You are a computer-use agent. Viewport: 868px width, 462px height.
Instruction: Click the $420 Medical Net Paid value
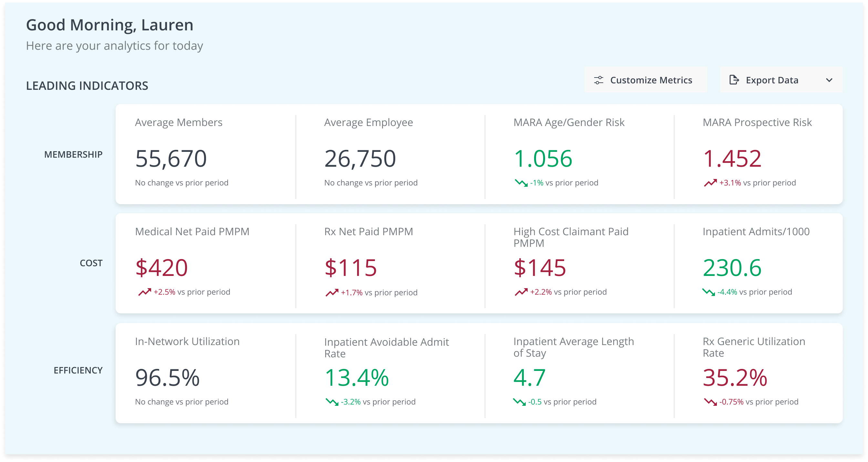(x=161, y=268)
